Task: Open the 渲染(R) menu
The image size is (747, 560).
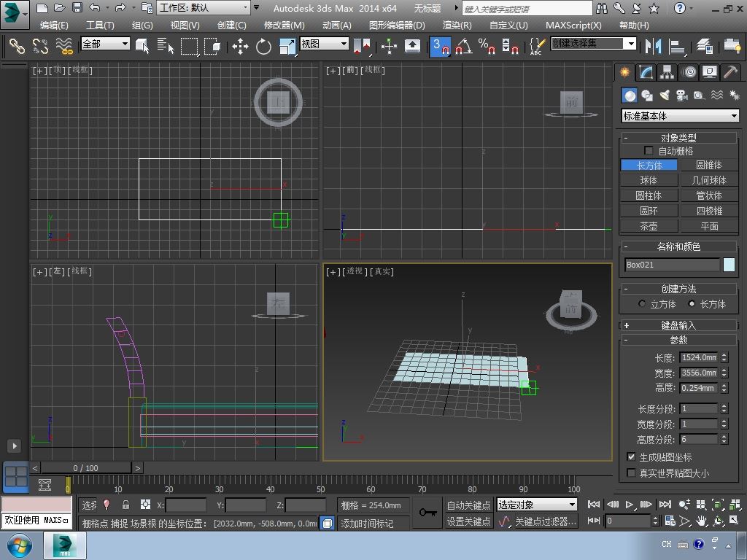Action: pos(457,26)
